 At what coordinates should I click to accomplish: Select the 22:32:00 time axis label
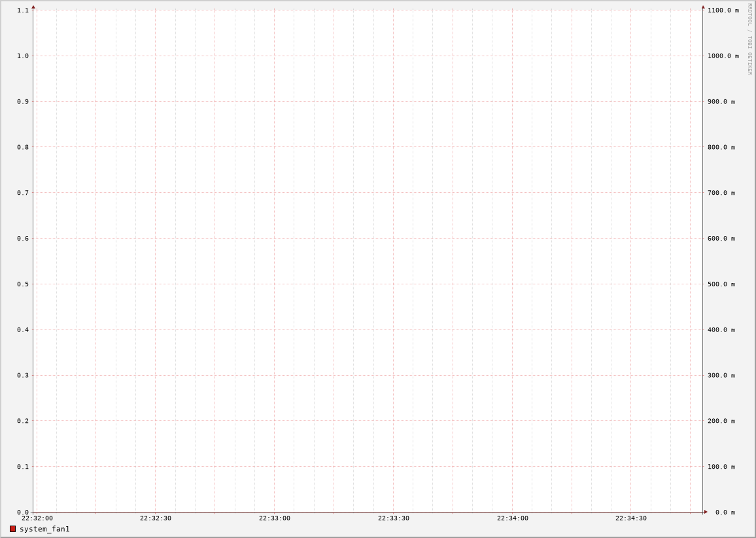click(x=37, y=518)
